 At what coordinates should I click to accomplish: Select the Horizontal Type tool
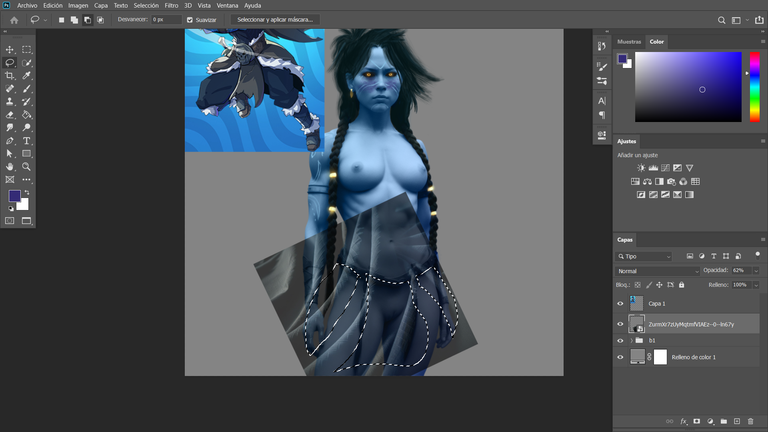26,141
